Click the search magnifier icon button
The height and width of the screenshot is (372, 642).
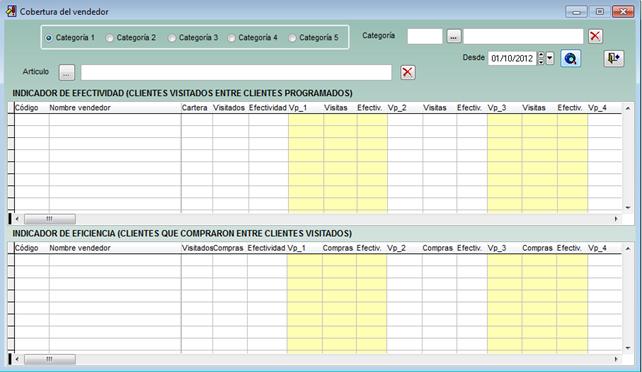pyautogui.click(x=570, y=59)
